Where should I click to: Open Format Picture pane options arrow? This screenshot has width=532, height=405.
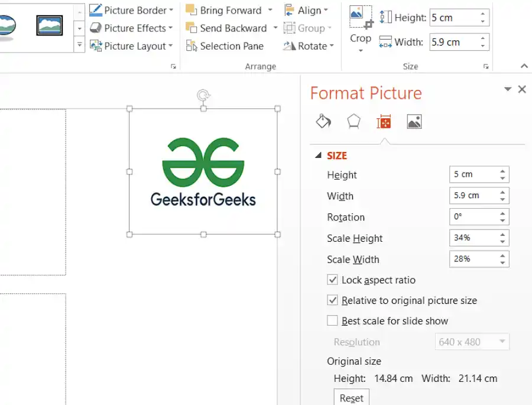click(x=508, y=89)
